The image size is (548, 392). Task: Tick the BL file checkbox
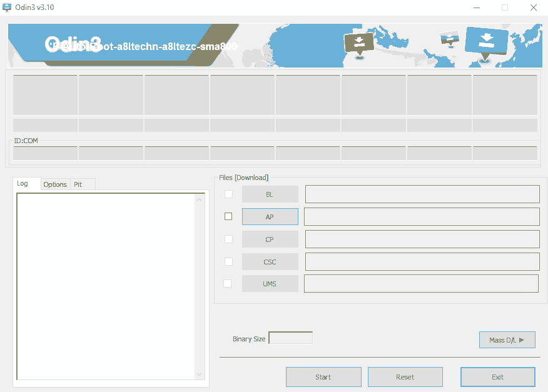228,194
